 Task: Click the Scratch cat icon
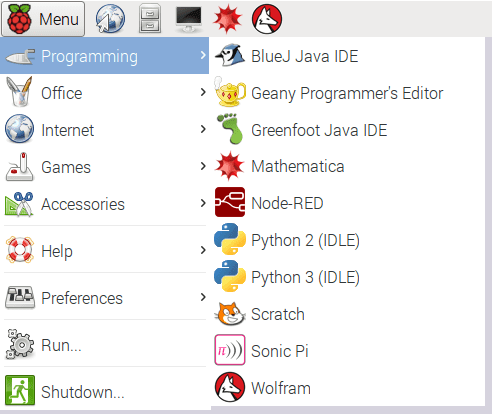(x=230, y=313)
